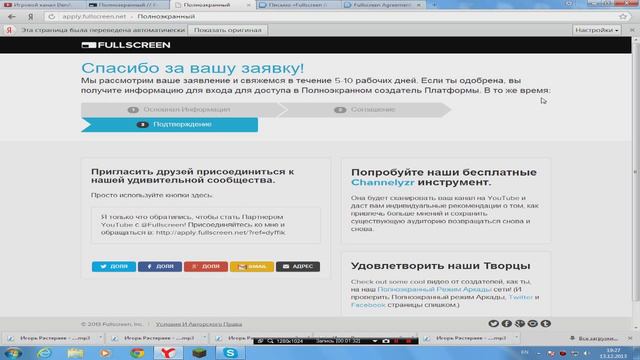
Task: Open the clock in the system tray
Action: pos(614,353)
